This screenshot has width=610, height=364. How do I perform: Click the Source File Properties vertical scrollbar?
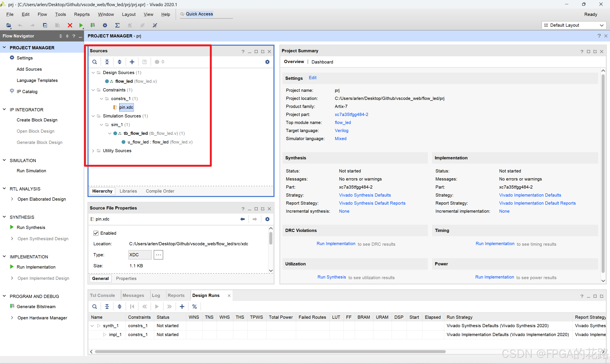(x=271, y=239)
